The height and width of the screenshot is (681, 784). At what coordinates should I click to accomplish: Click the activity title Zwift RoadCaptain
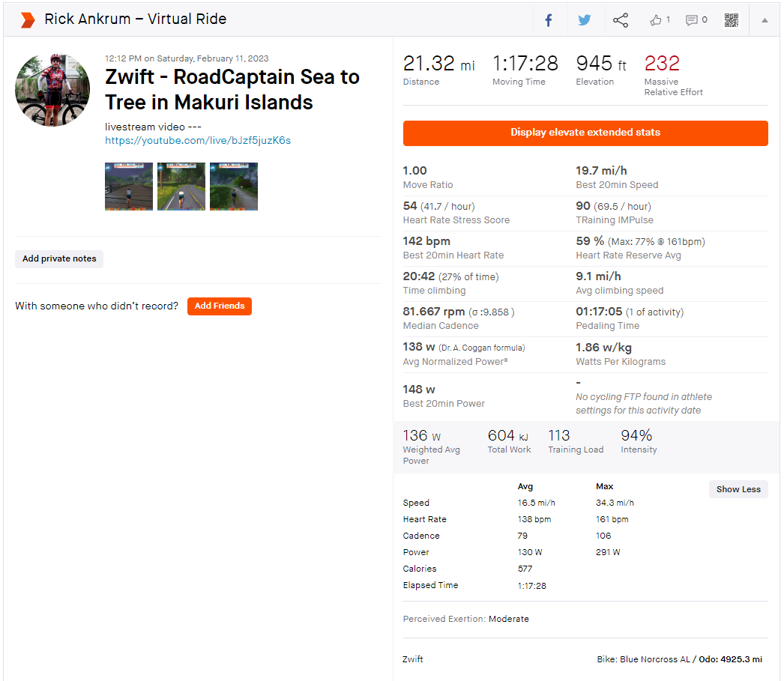(232, 89)
